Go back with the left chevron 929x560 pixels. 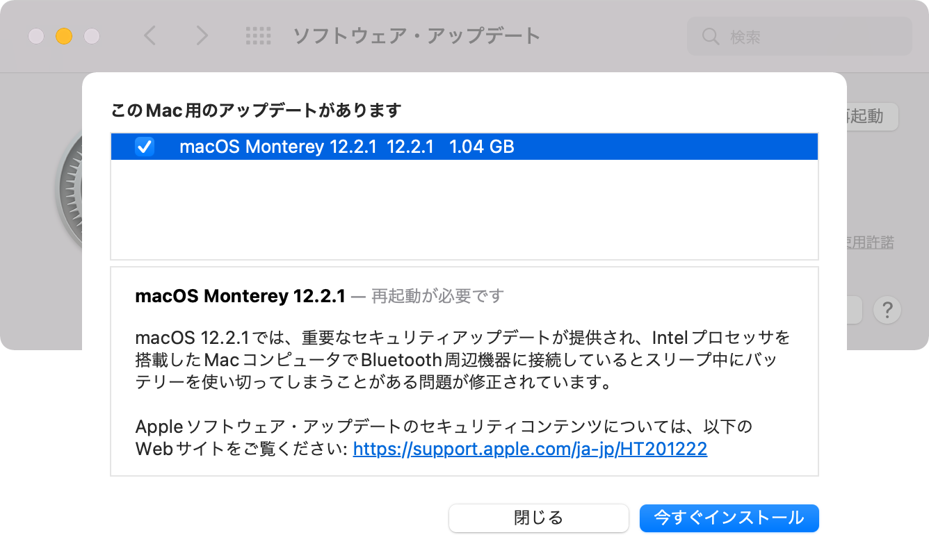[x=150, y=35]
